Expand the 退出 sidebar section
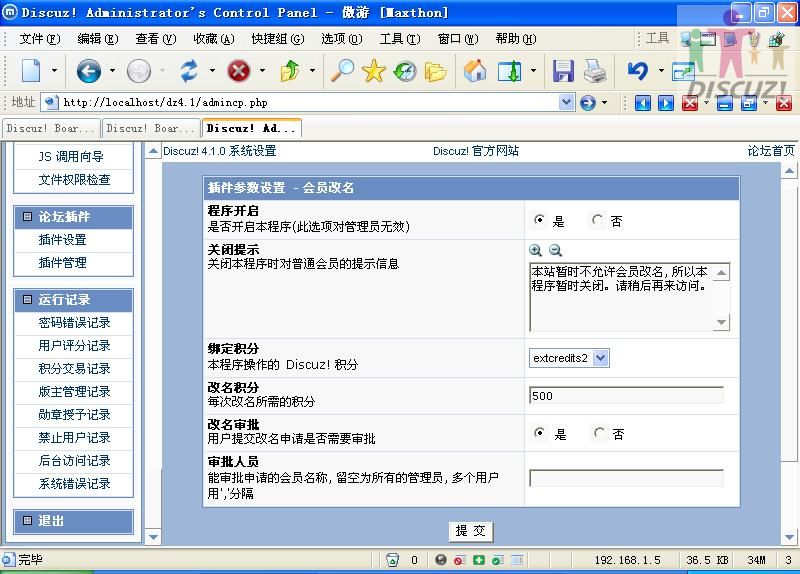800x574 pixels. [x=28, y=521]
